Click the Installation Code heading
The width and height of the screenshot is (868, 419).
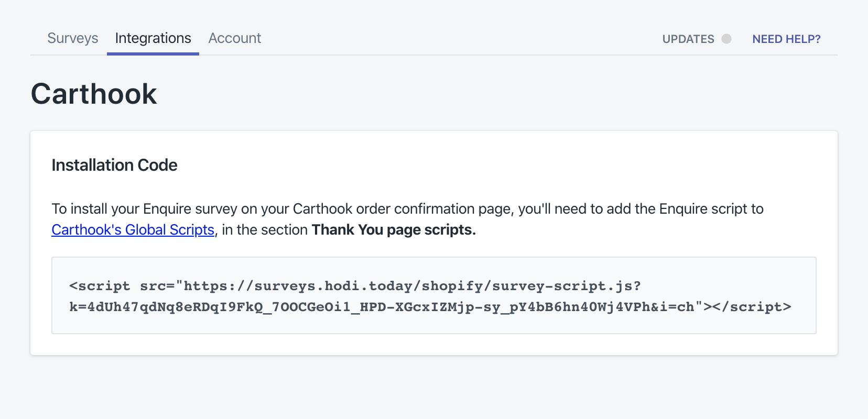tap(114, 166)
